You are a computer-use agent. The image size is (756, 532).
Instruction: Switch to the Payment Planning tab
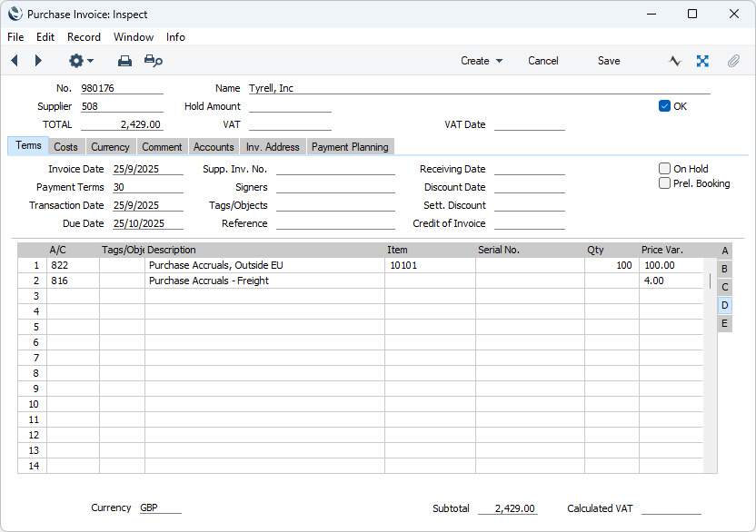pyautogui.click(x=350, y=147)
